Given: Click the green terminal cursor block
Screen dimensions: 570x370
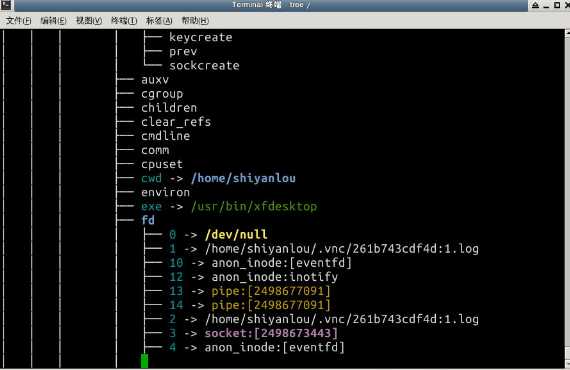Looking at the screenshot, I should click(x=144, y=361).
